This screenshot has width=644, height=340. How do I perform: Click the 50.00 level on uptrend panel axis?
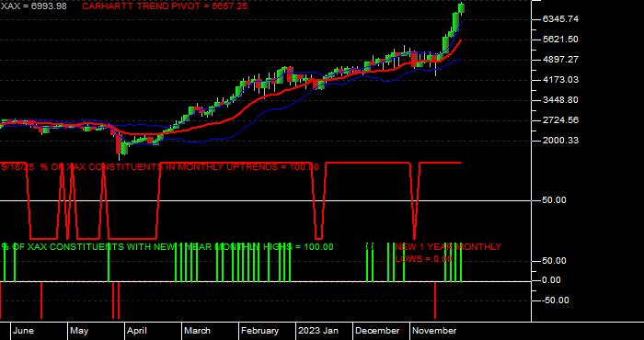[x=555, y=200]
